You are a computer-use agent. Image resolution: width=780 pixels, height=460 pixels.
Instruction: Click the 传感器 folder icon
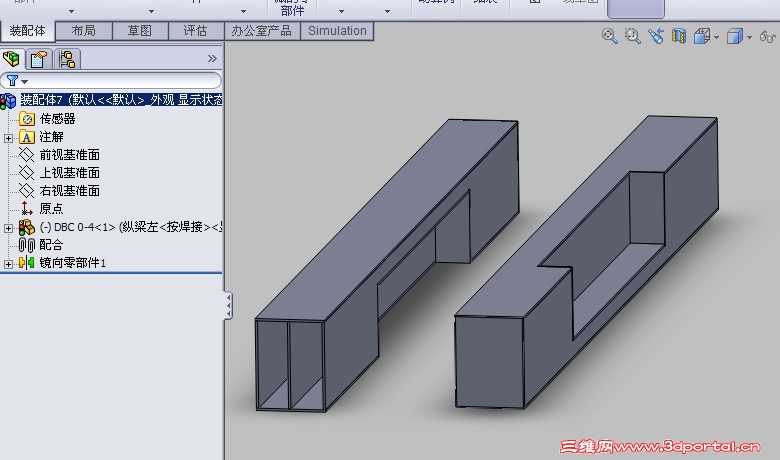click(x=27, y=118)
